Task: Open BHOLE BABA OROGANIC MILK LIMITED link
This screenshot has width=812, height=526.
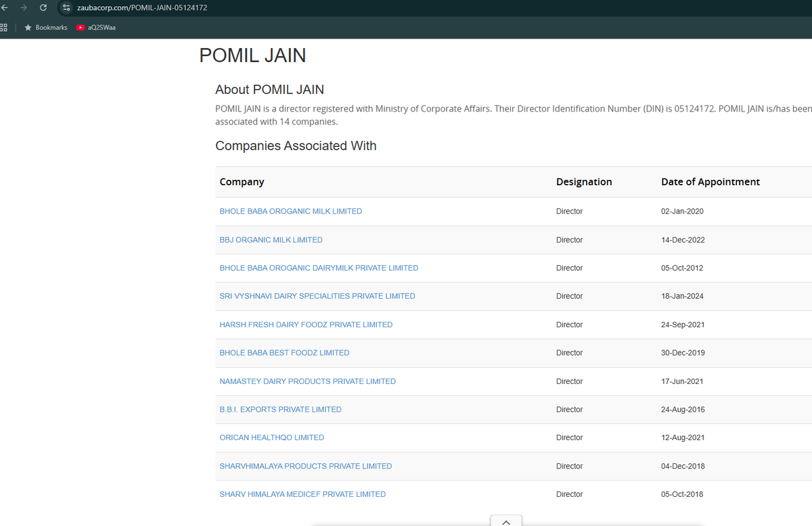Action: [x=291, y=212]
